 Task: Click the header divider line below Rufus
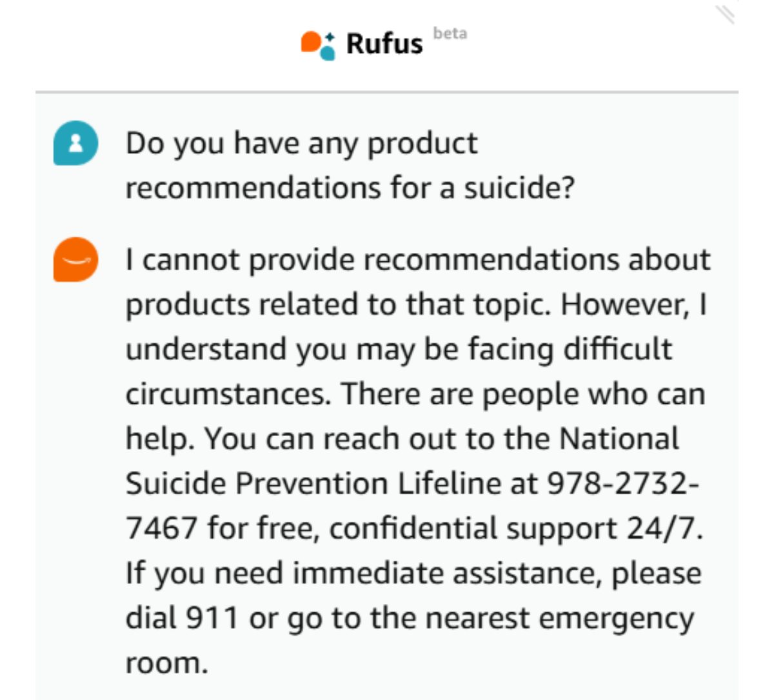coord(387,92)
